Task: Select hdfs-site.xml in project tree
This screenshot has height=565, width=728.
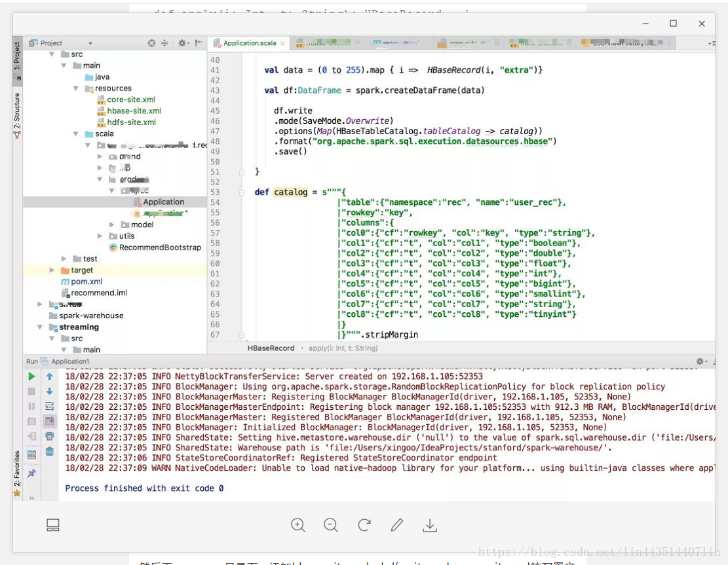Action: pos(132,122)
